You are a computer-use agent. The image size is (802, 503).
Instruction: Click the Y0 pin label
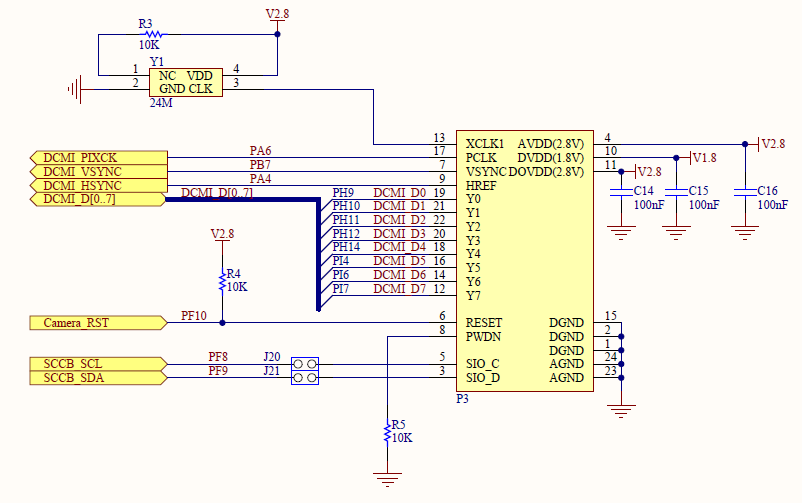[x=473, y=199]
